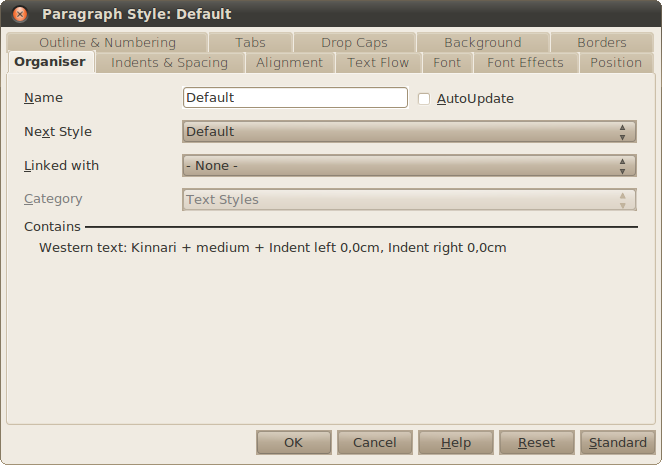Click the Cancel button

coord(374,443)
